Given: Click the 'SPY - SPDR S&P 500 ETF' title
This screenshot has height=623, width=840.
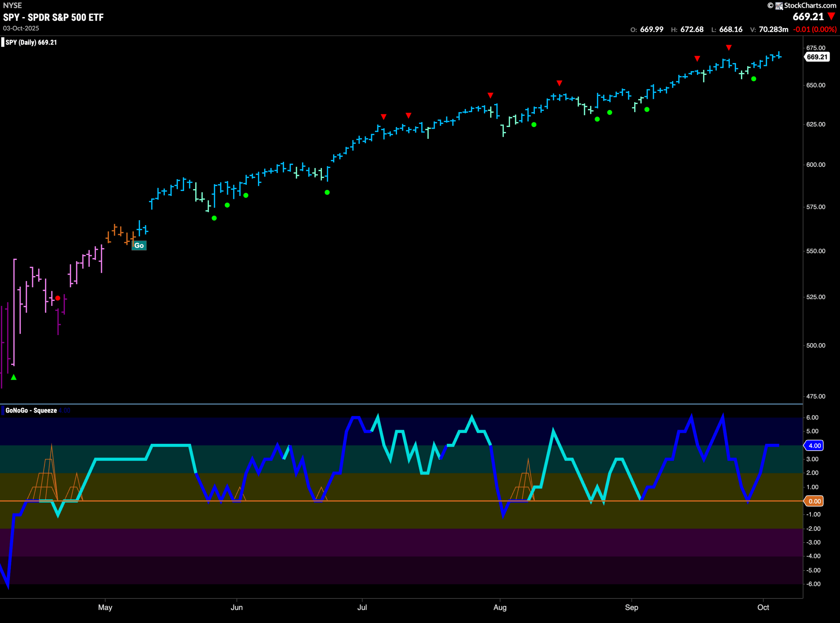Looking at the screenshot, I should [53, 17].
